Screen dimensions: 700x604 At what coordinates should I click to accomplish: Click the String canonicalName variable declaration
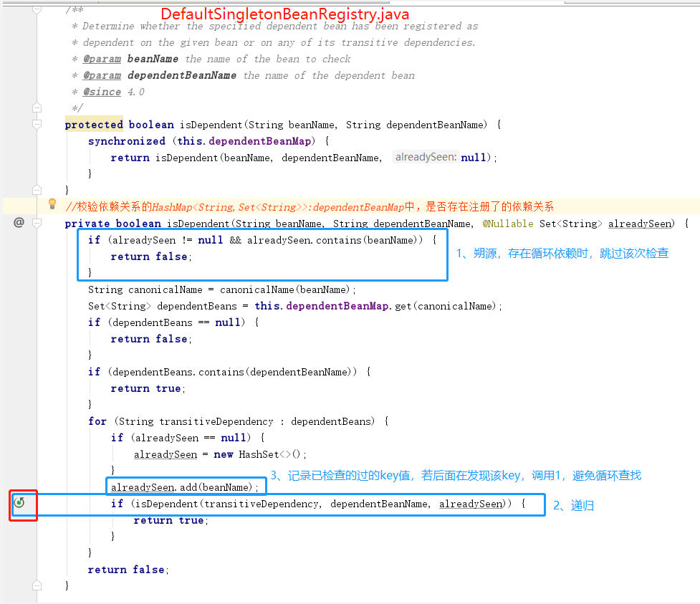[x=145, y=289]
